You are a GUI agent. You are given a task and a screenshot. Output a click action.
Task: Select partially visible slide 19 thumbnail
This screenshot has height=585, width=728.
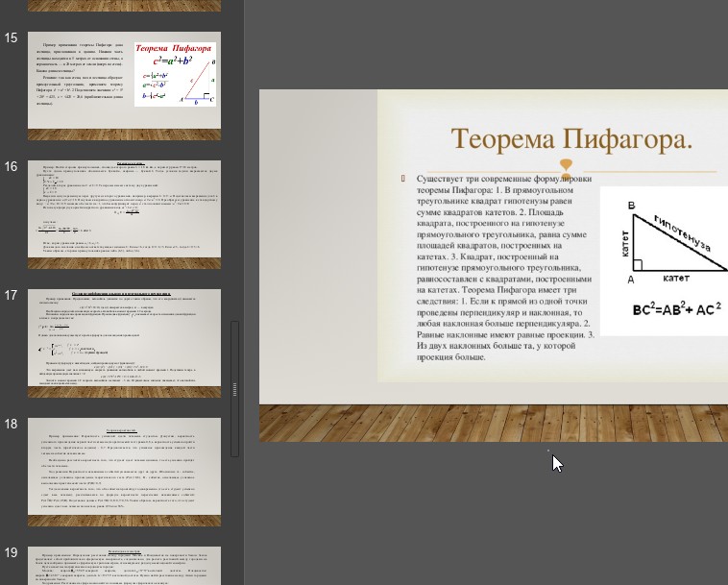pos(125,566)
